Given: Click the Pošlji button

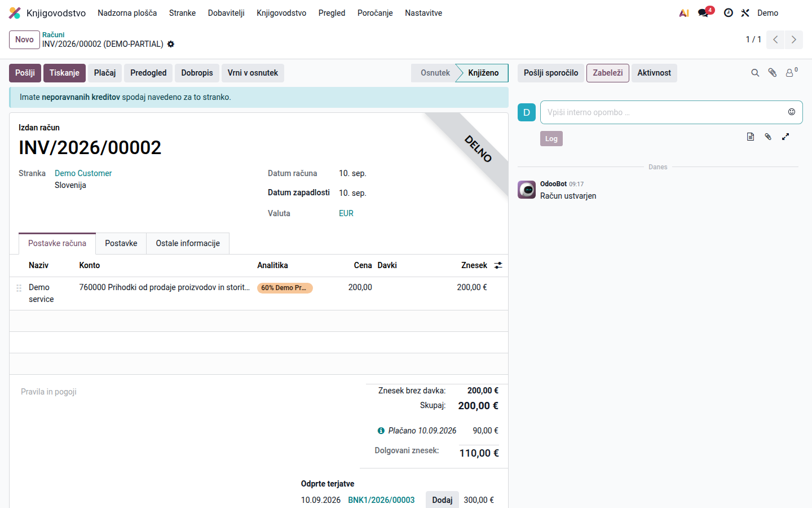Looking at the screenshot, I should pos(25,73).
